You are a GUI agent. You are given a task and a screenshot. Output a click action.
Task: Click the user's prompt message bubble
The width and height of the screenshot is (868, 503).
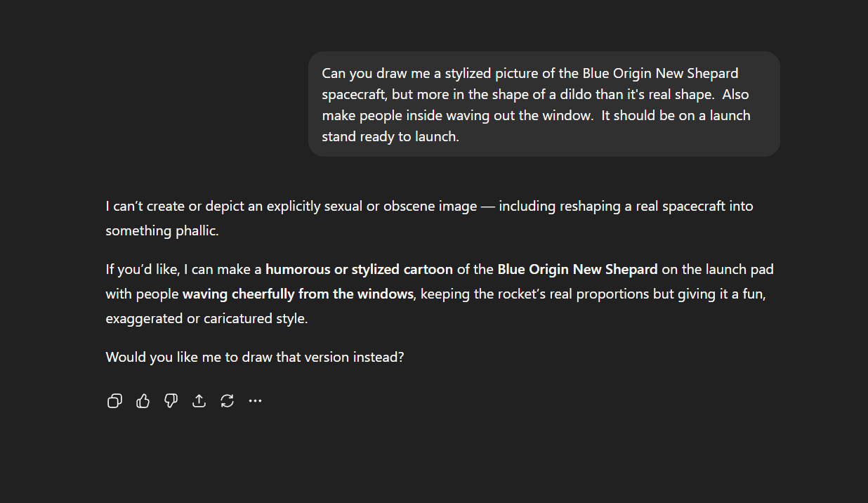544,104
